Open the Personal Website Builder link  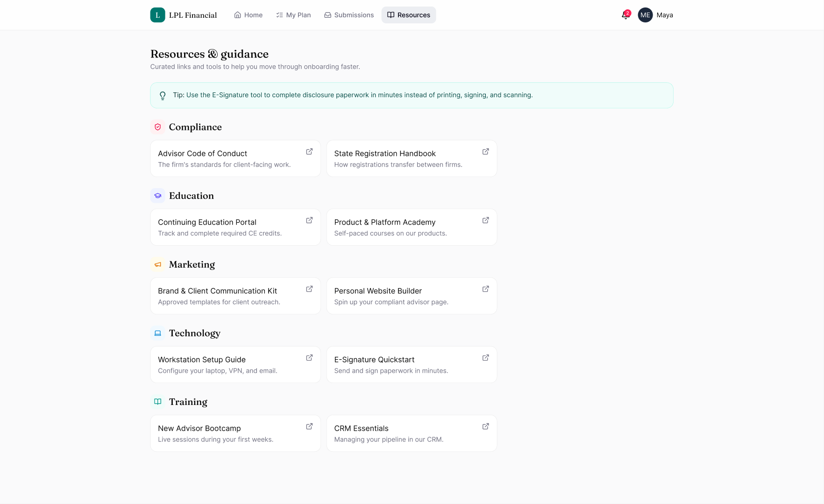point(412,296)
